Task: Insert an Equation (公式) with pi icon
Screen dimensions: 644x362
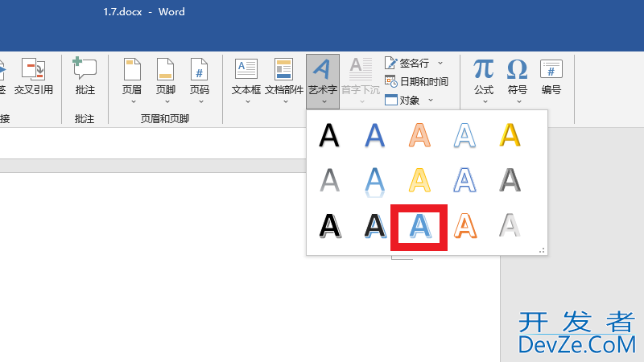Action: [484, 68]
